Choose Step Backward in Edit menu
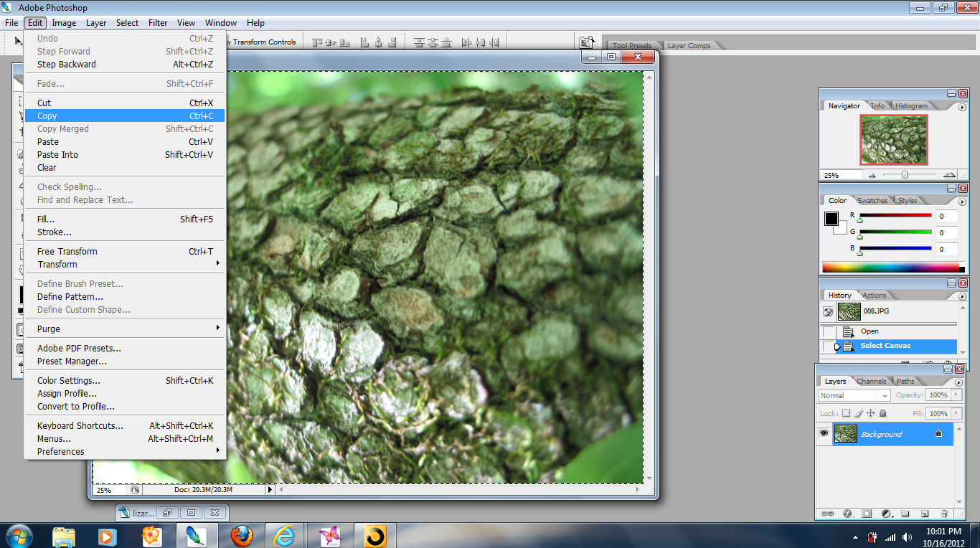 125,64
